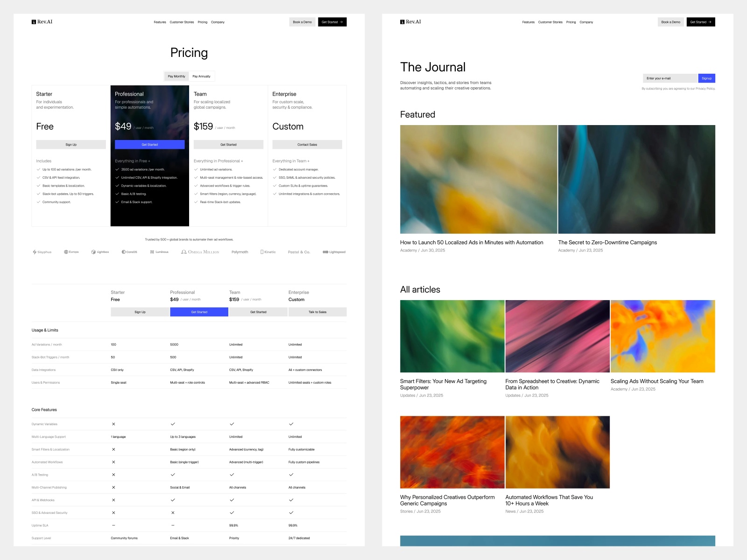The image size is (747, 560).
Task: Click the newsletter e-mail input field
Action: tap(669, 78)
